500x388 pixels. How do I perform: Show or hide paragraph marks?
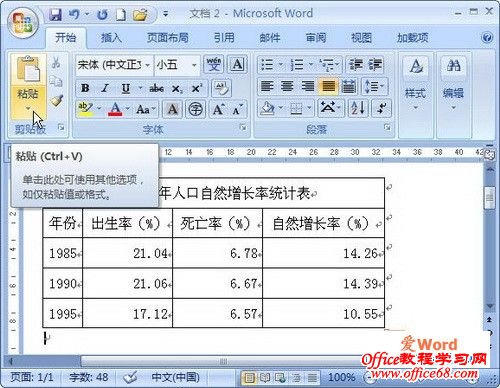381,108
